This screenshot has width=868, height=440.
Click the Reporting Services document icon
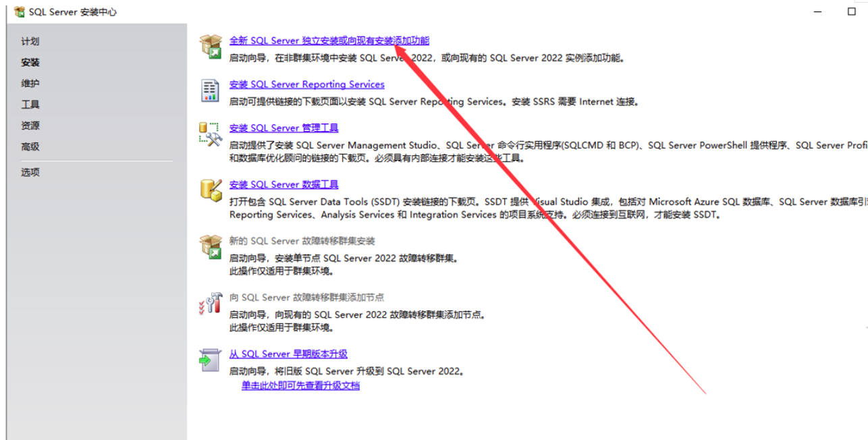pyautogui.click(x=210, y=90)
